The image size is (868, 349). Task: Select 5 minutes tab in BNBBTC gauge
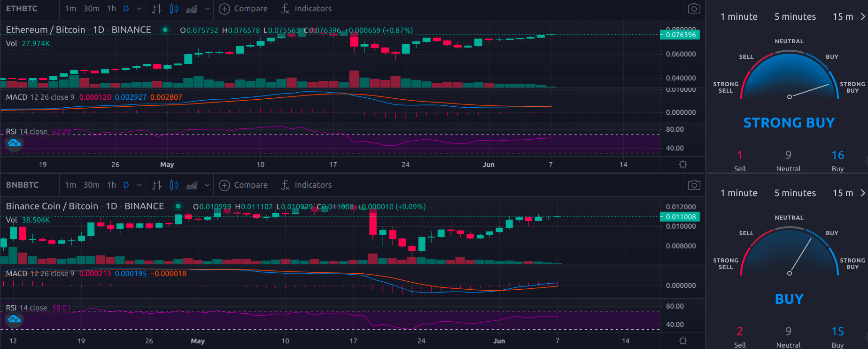[795, 193]
